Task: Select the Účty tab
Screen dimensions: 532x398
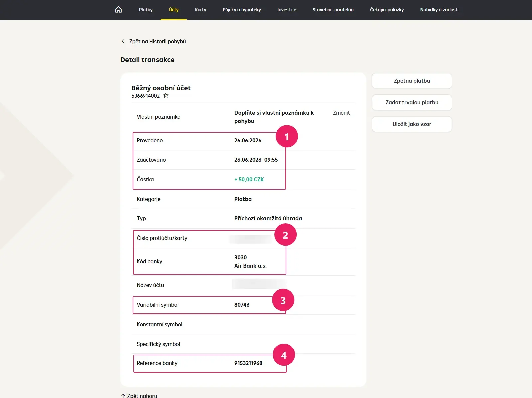Action: click(174, 10)
